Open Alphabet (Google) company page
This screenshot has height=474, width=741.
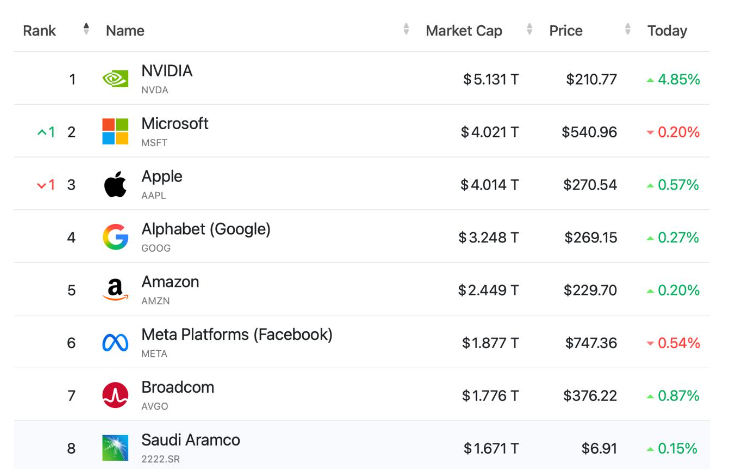[x=206, y=229]
